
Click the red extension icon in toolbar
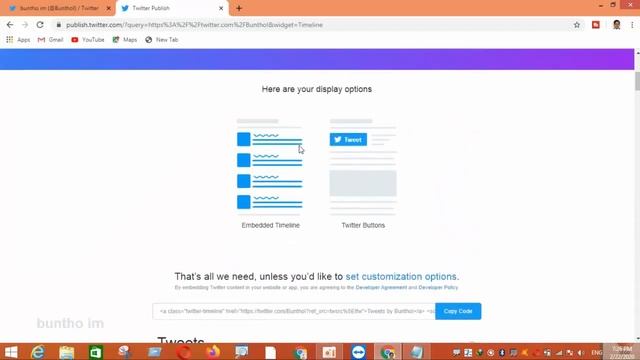pos(596,25)
